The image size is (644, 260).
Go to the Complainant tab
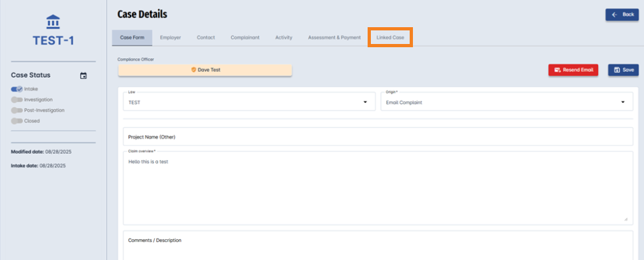(245, 38)
